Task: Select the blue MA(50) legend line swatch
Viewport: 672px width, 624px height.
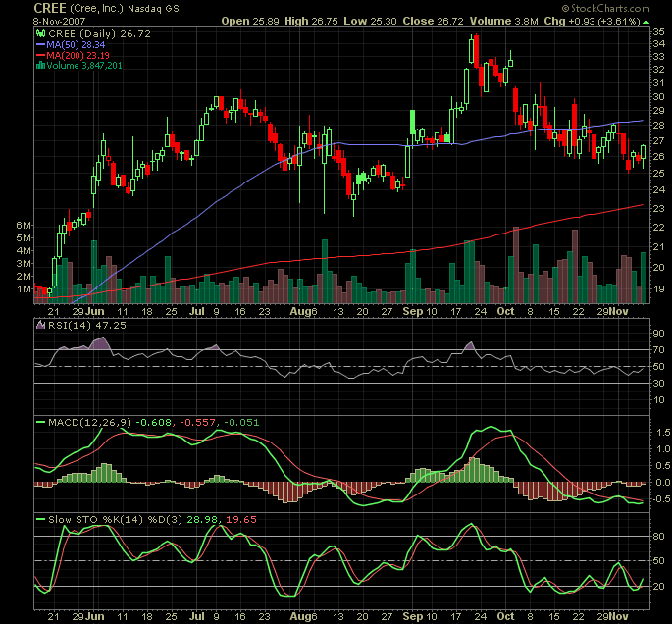Action: tap(41, 44)
